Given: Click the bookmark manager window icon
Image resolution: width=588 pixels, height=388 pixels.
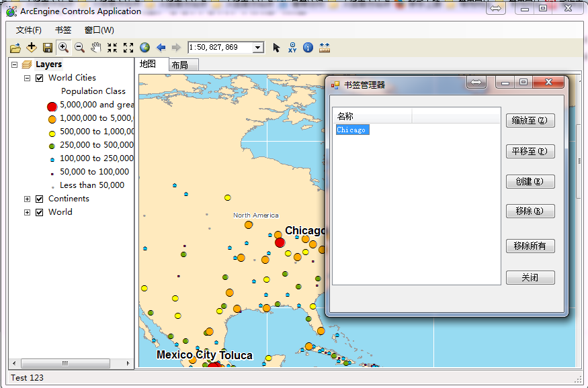Looking at the screenshot, I should (335, 85).
